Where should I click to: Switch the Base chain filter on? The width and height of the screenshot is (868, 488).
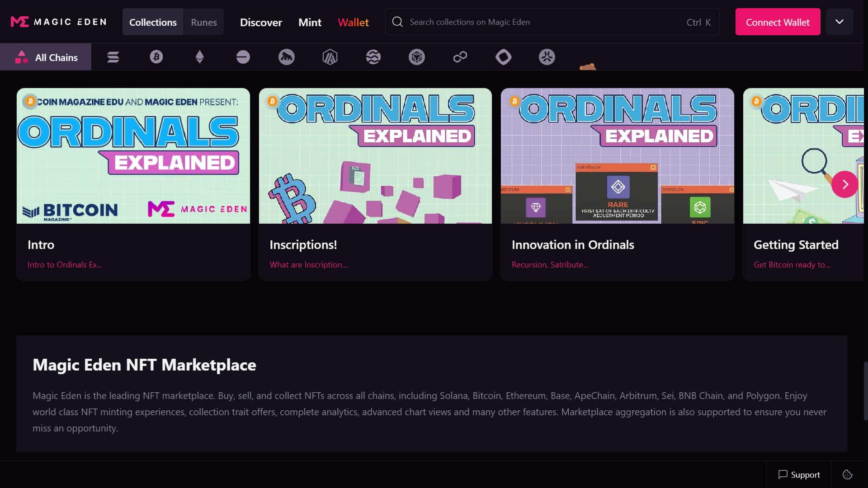click(243, 57)
